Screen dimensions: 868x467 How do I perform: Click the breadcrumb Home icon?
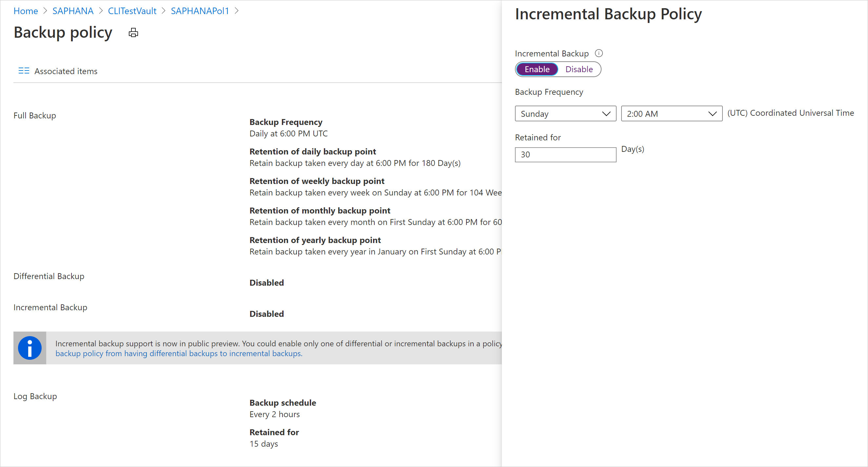[26, 11]
